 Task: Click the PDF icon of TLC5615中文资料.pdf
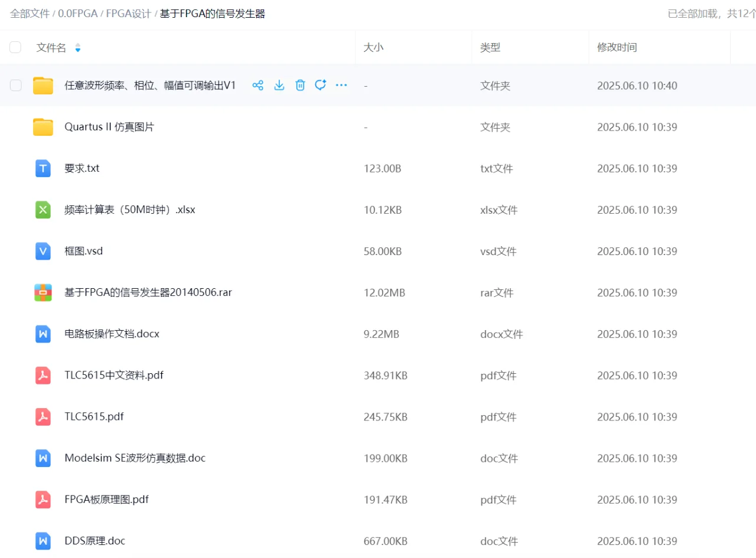[x=43, y=375]
